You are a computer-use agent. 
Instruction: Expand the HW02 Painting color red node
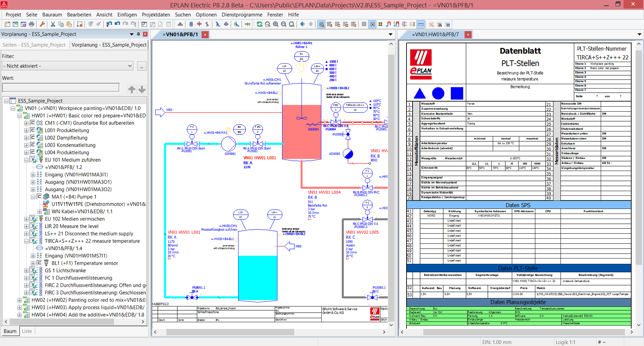pyautogui.click(x=20, y=300)
